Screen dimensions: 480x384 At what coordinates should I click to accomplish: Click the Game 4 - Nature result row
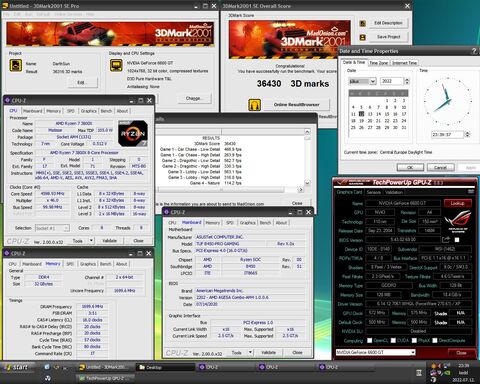[x=215, y=183]
